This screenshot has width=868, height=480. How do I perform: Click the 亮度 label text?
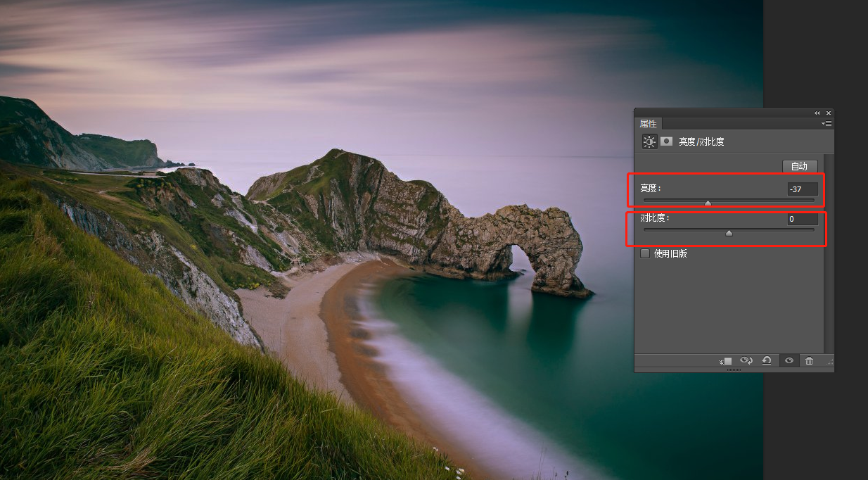pos(651,188)
